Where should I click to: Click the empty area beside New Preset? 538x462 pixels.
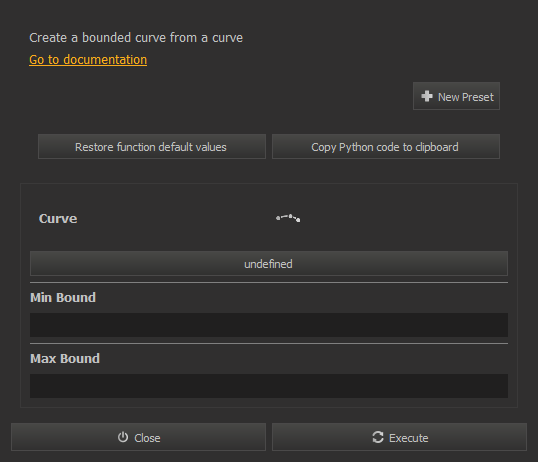click(x=220, y=96)
